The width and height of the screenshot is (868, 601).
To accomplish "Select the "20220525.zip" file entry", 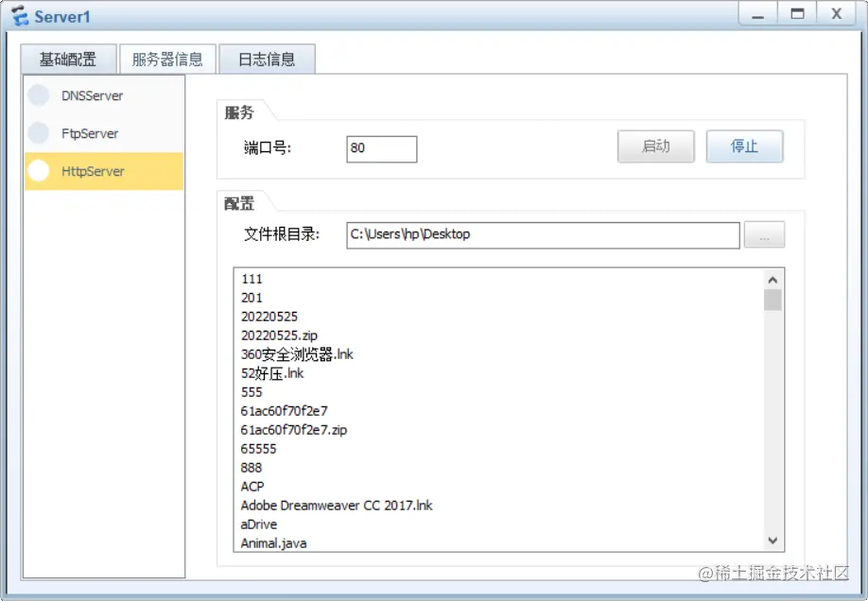I will pos(280,335).
